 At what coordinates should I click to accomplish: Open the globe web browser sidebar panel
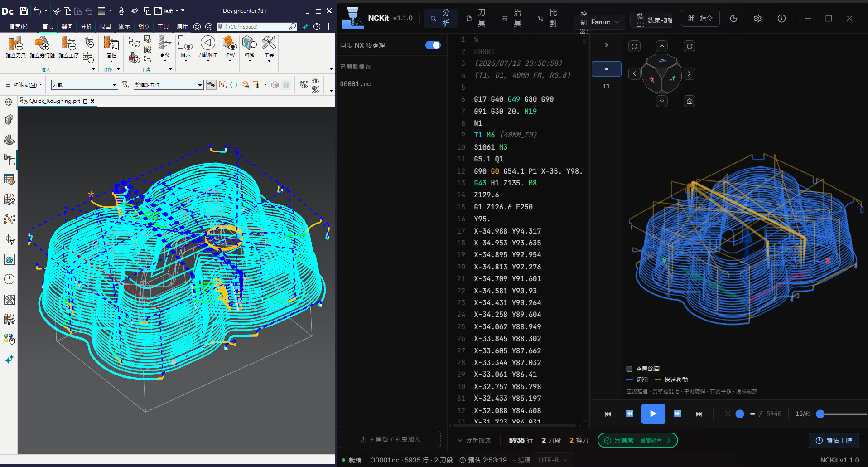9,259
